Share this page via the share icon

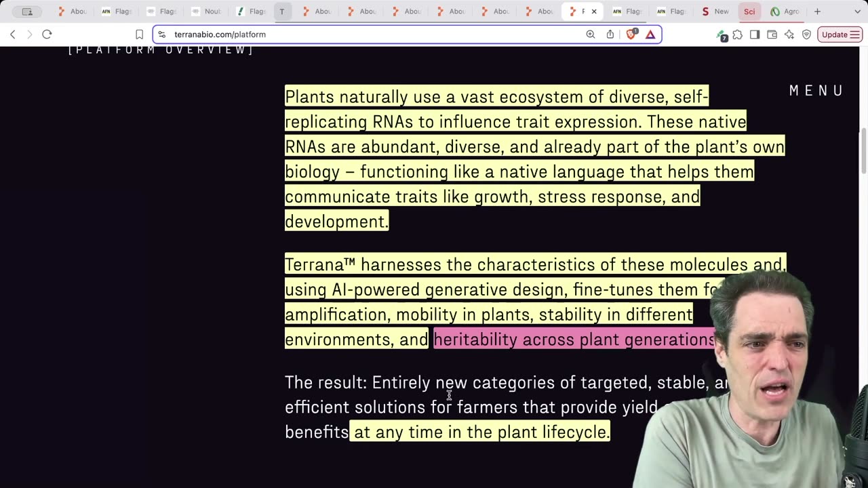tap(610, 35)
